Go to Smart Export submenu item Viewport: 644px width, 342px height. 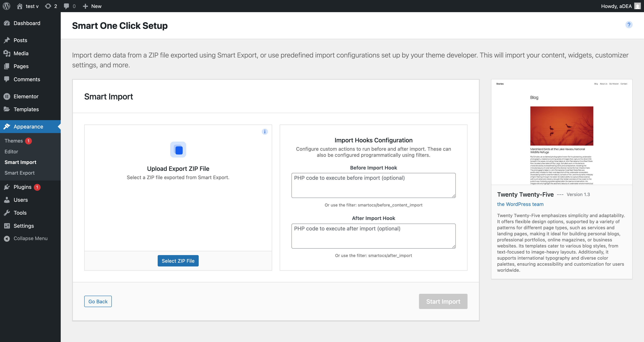(x=20, y=173)
